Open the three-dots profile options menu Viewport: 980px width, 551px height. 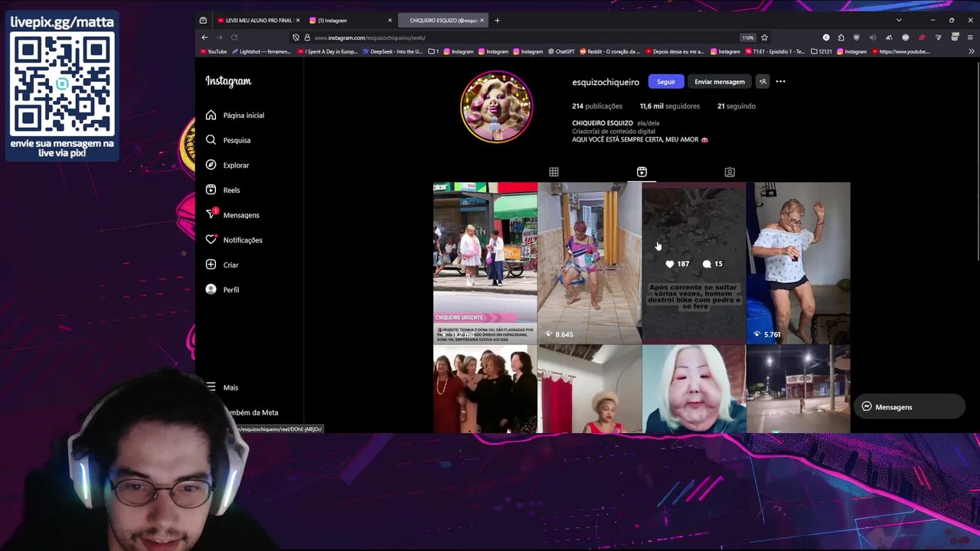780,82
